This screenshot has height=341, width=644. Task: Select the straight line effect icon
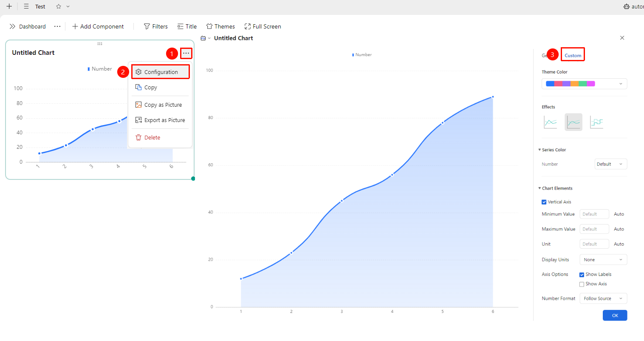point(550,122)
